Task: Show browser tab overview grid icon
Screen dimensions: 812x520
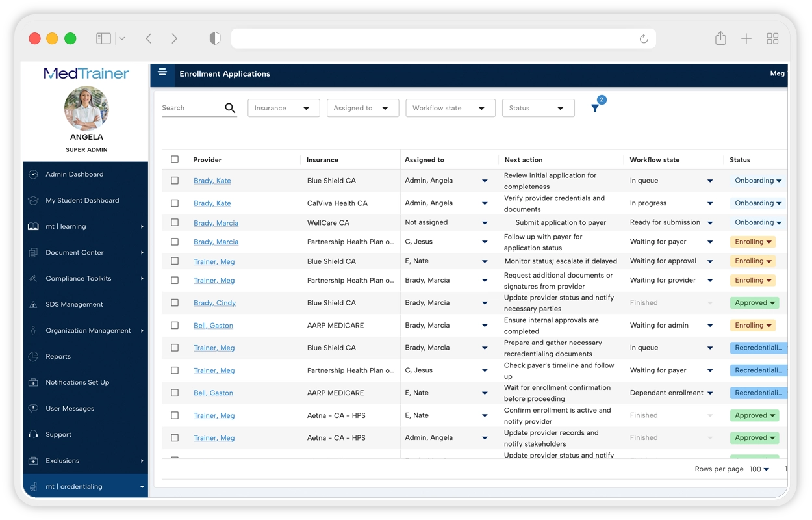Action: [772, 38]
